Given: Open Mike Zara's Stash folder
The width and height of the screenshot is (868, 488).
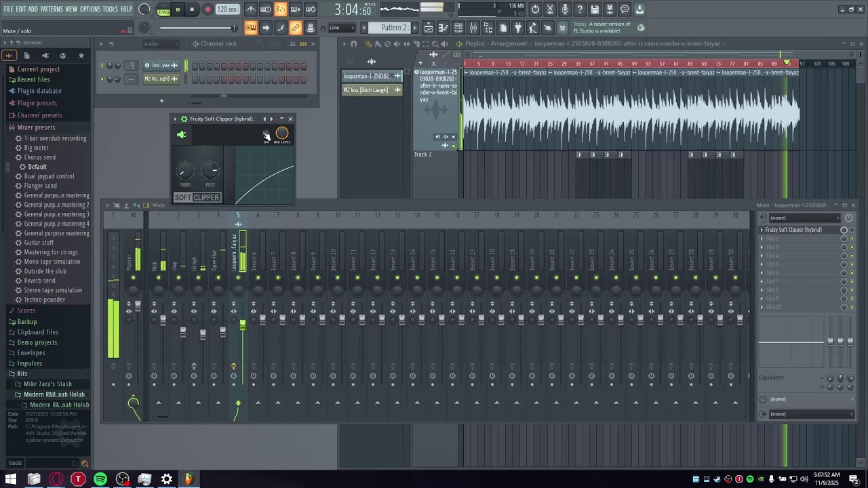Looking at the screenshot, I should pos(47,384).
